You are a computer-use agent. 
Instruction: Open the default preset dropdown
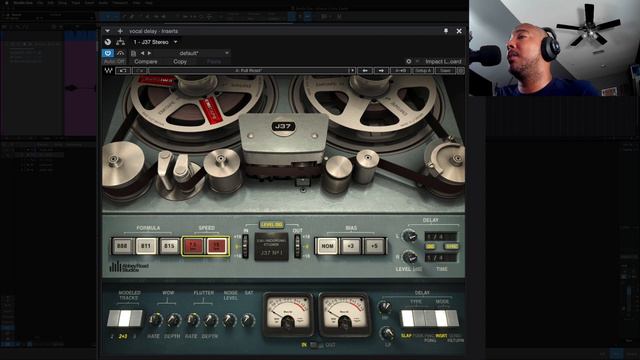tap(189, 53)
